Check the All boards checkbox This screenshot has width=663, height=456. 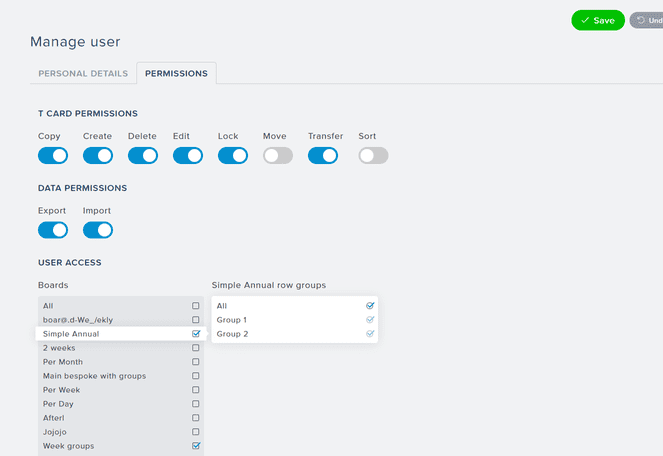195,305
